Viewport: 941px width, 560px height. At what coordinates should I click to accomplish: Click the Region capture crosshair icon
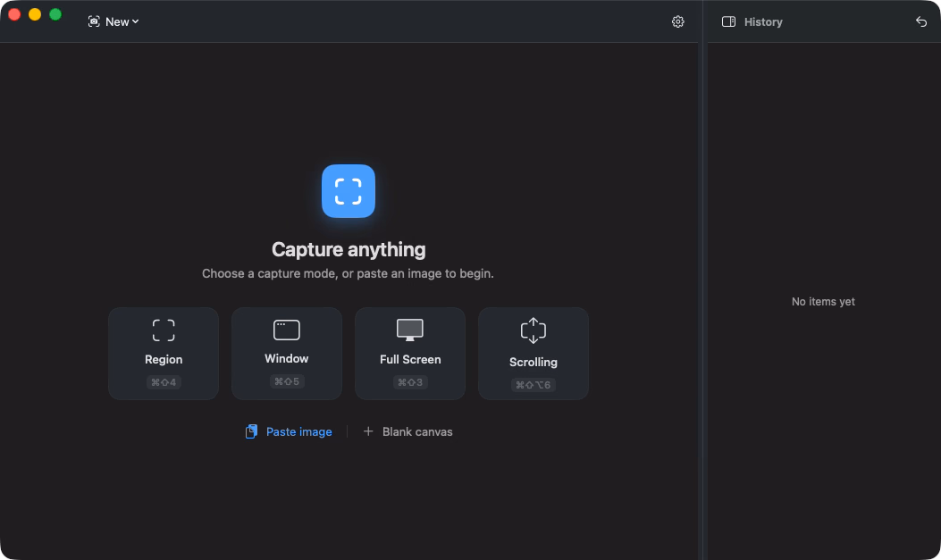164,330
